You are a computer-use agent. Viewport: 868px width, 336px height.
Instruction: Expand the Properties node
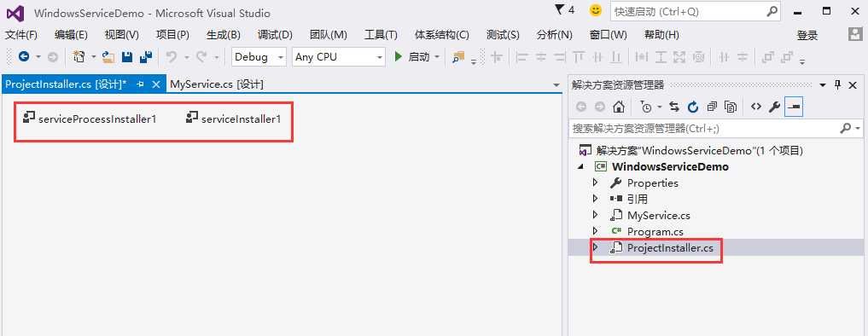pos(595,182)
